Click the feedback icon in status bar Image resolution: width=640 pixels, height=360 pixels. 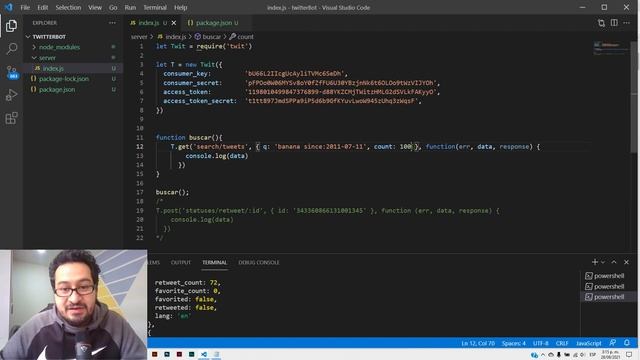tap(613, 343)
